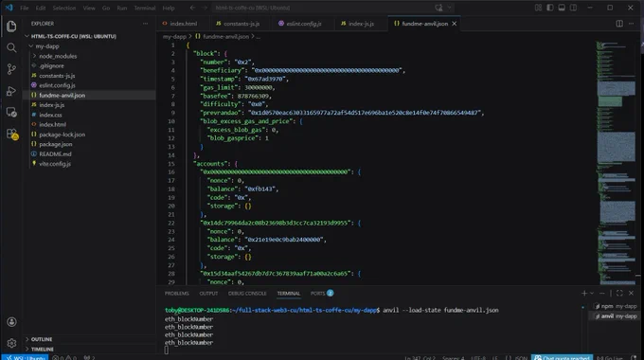Open the Explorer view in activity bar

click(11, 27)
